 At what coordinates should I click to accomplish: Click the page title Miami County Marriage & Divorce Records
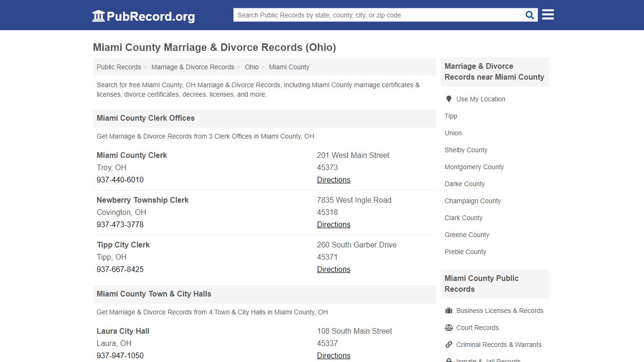(x=215, y=47)
